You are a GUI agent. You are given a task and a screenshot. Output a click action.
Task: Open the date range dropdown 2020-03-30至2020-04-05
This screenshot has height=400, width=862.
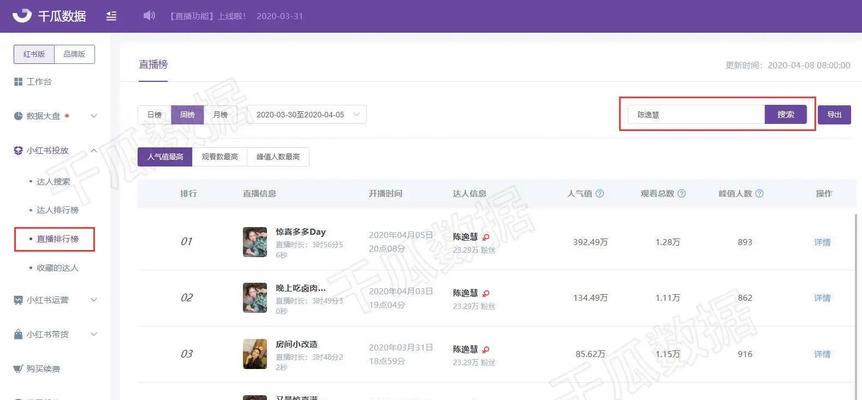coord(307,114)
